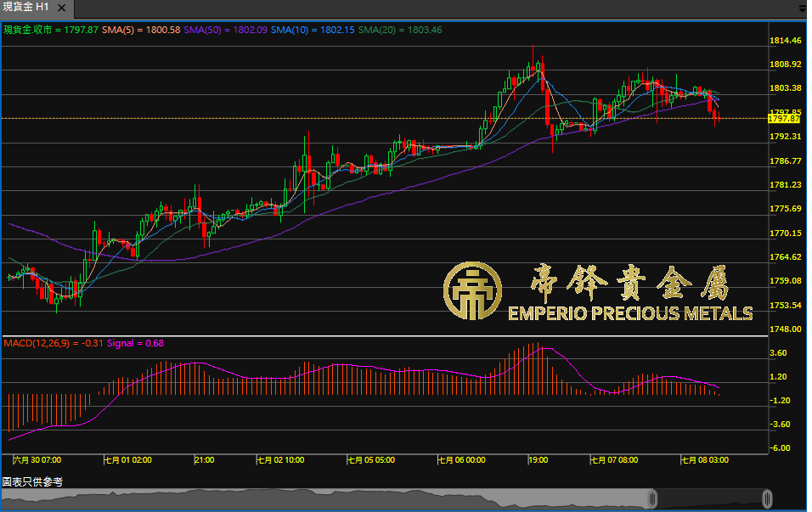Click the SMA(50) indicator label
This screenshot has width=812, height=512.
point(226,30)
